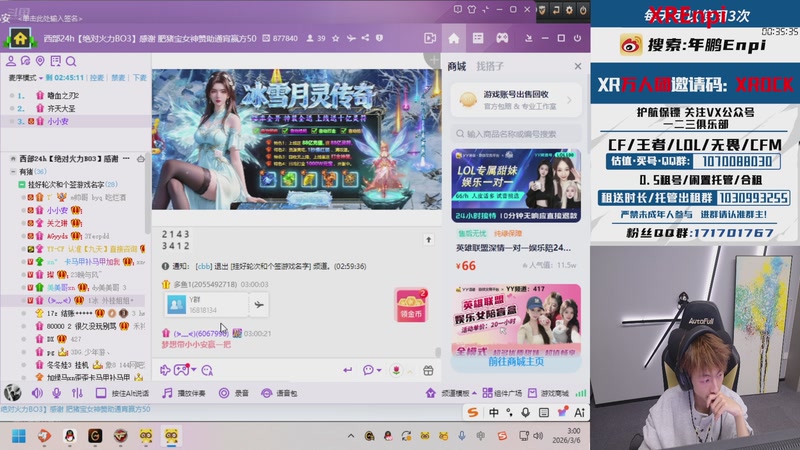Expand the arrow beside the flower icon
The height and width of the screenshot is (450, 800).
pyautogui.click(x=410, y=371)
